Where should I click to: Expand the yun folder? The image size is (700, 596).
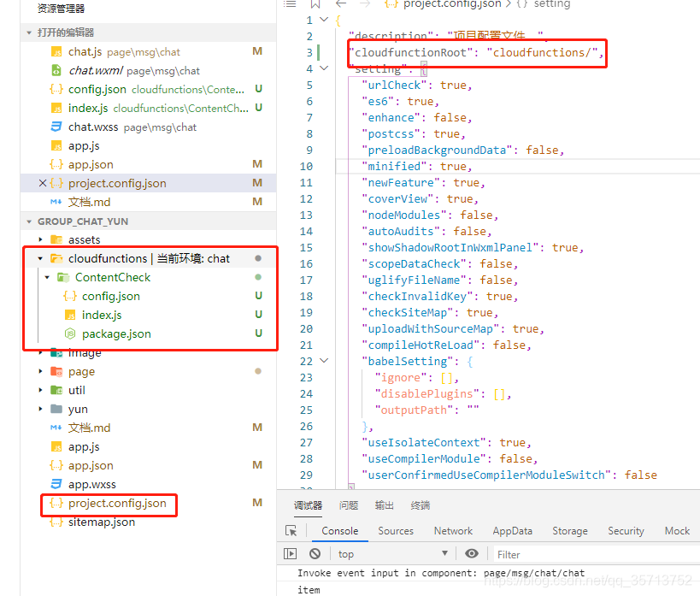point(40,409)
